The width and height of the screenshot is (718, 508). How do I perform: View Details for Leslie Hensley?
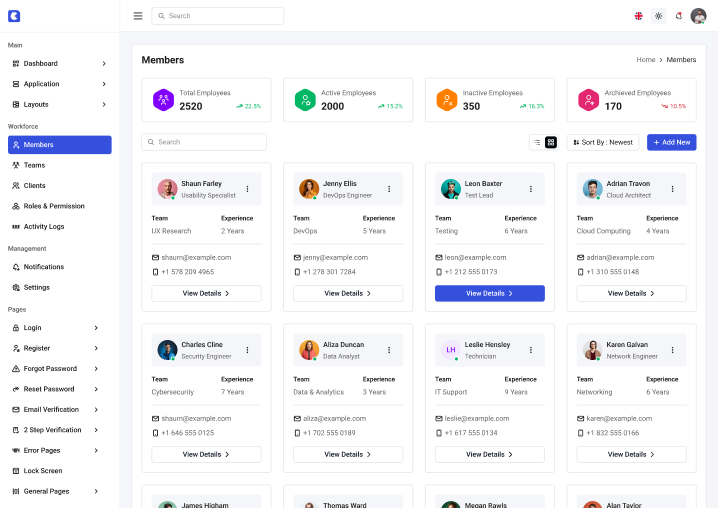tap(490, 454)
